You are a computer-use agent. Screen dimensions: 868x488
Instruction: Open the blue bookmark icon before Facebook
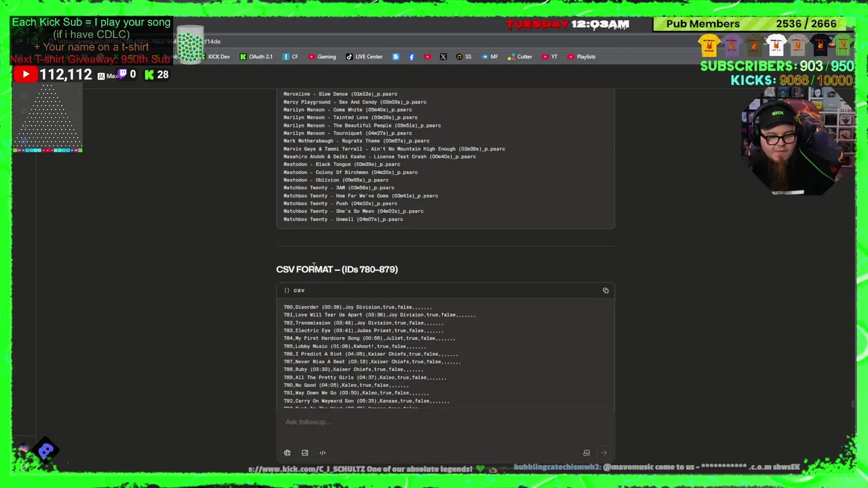coord(396,57)
